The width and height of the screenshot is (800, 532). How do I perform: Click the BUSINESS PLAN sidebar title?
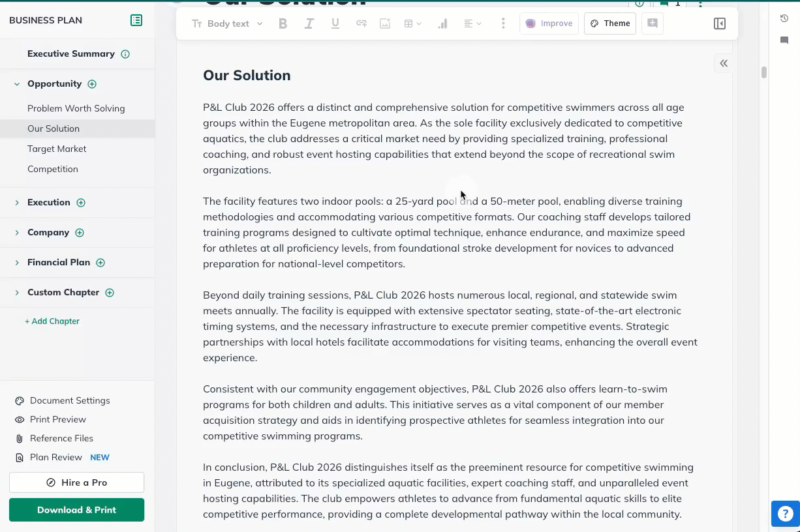click(46, 20)
